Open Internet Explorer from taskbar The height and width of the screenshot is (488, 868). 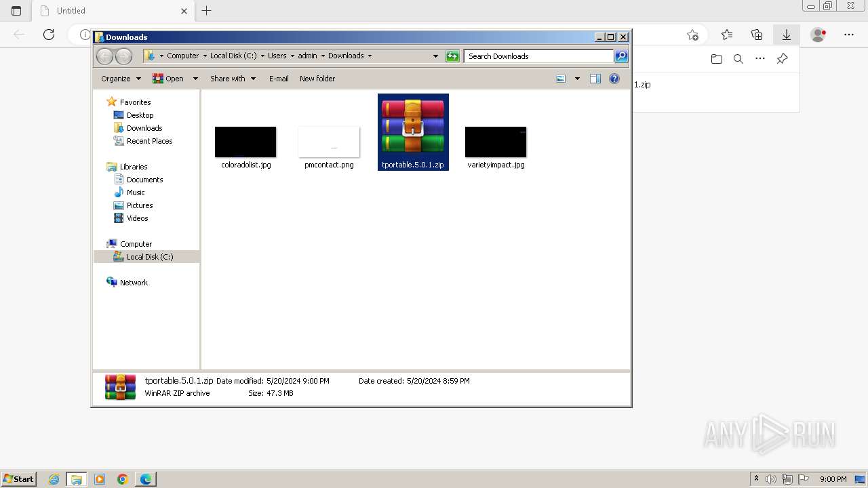[x=54, y=479]
